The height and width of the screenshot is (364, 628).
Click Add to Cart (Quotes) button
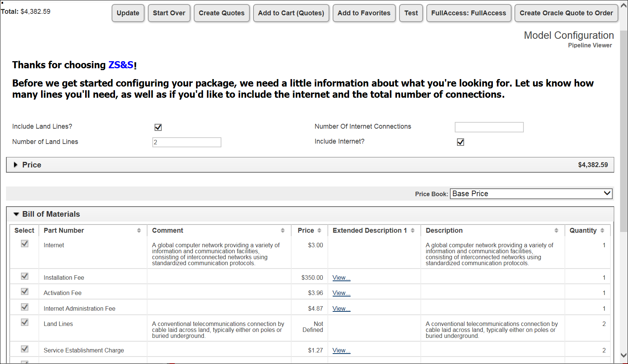[291, 13]
